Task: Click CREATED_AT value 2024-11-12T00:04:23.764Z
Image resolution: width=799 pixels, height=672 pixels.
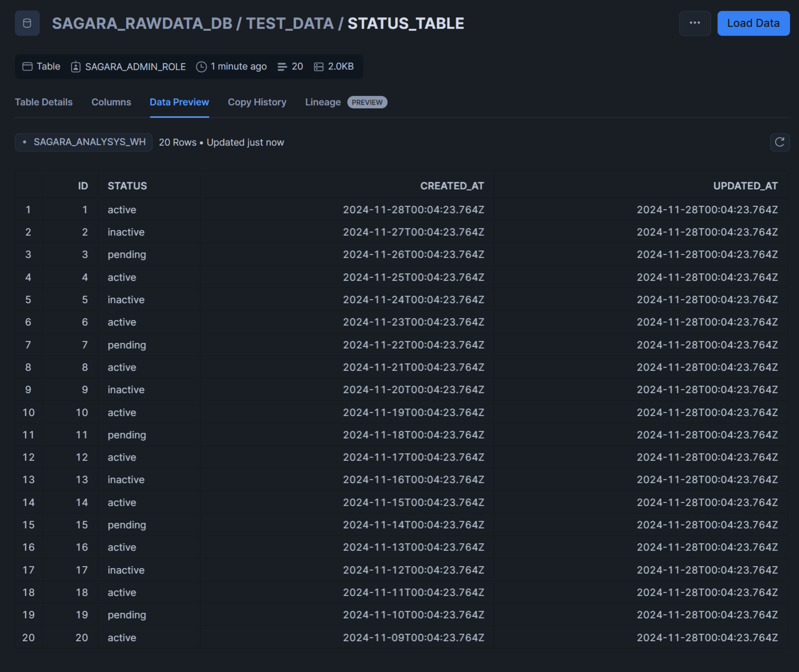Action: pyautogui.click(x=413, y=570)
